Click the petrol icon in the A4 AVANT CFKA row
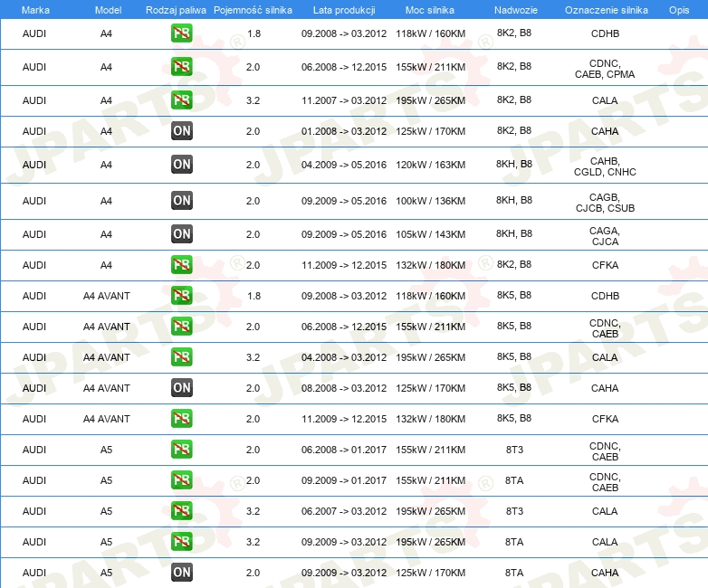 [x=181, y=418]
